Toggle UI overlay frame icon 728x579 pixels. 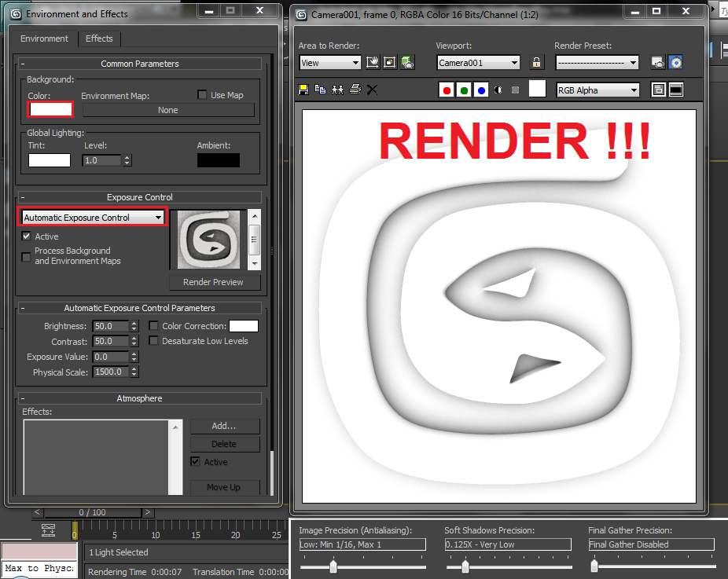coord(658,90)
